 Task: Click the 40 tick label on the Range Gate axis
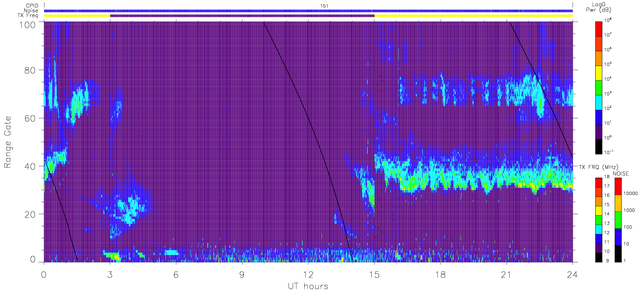[30, 166]
